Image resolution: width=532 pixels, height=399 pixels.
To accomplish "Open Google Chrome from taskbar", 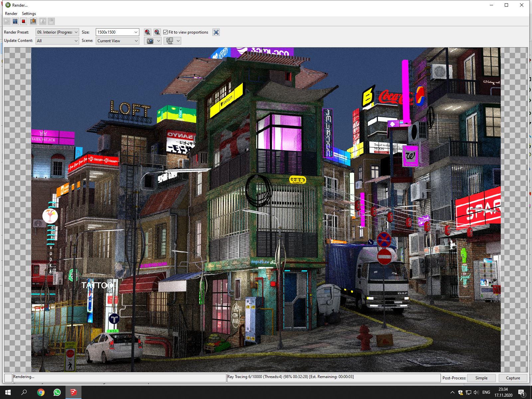I will coord(41,392).
